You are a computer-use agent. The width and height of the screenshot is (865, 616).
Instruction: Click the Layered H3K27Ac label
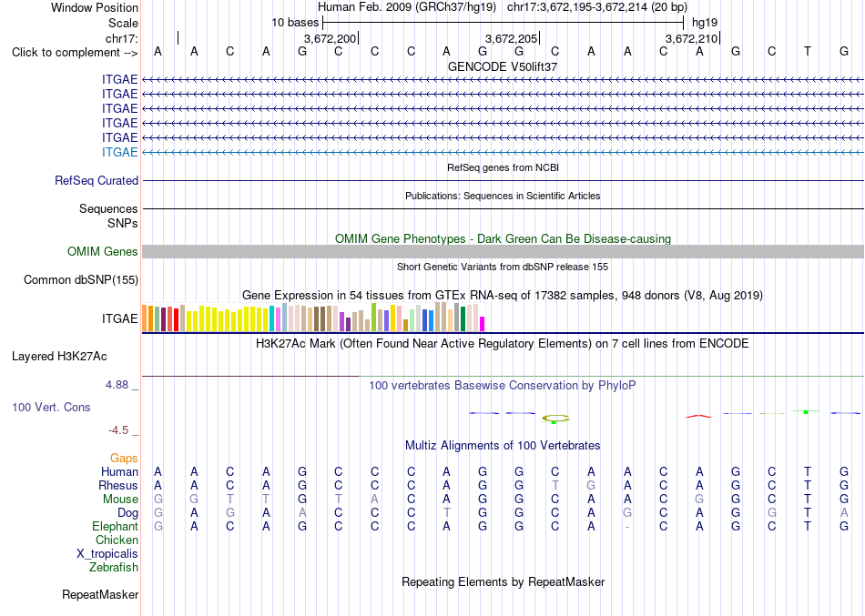click(x=59, y=357)
